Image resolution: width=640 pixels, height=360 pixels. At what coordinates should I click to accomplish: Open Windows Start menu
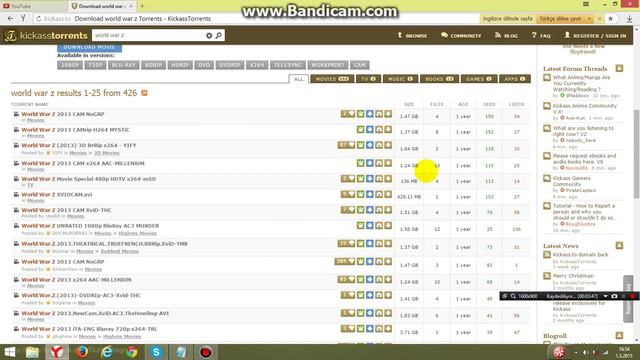tap(9, 352)
